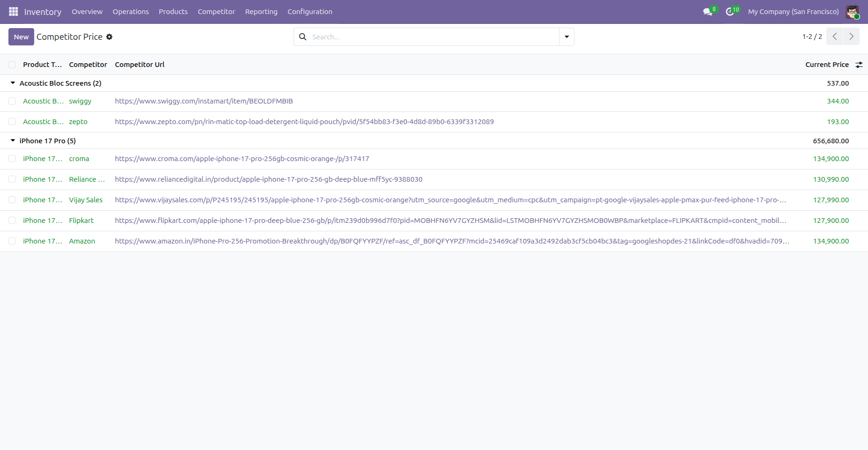Open the user avatar menu
868x450 pixels.
(852, 12)
